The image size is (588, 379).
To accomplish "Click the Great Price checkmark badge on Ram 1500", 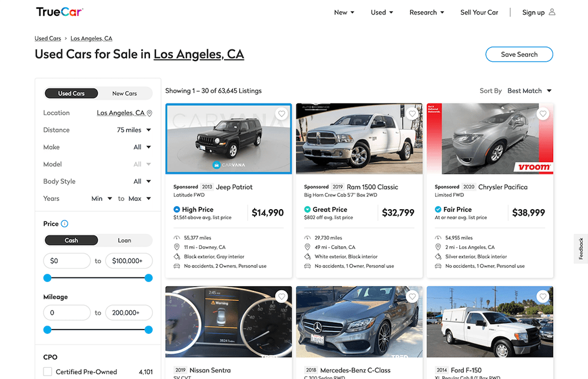I will (x=308, y=209).
